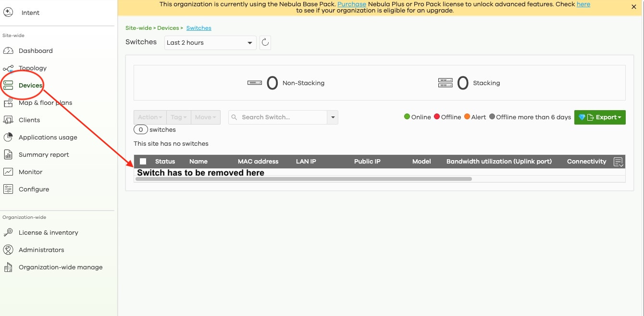Click the Administrators person icon

(x=8, y=250)
